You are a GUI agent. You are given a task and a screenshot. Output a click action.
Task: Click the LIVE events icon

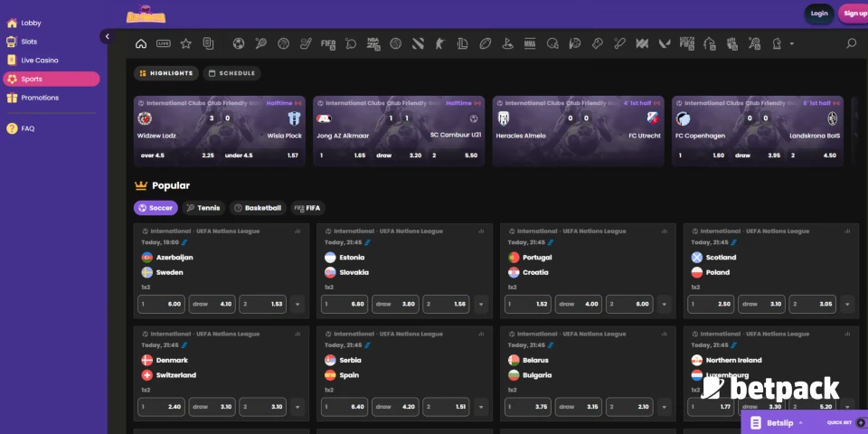[164, 43]
